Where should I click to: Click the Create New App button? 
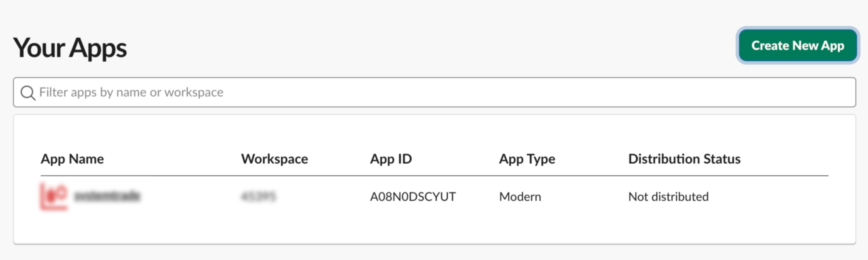pos(797,45)
